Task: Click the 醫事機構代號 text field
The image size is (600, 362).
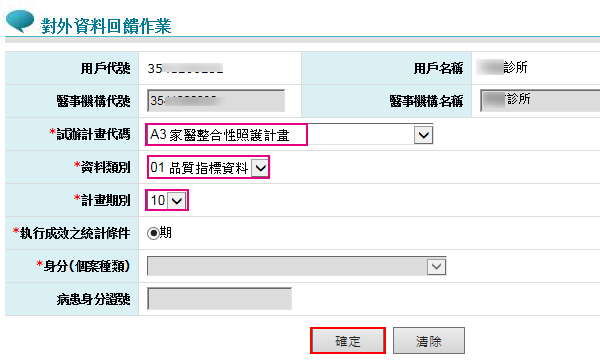Action: click(x=216, y=101)
